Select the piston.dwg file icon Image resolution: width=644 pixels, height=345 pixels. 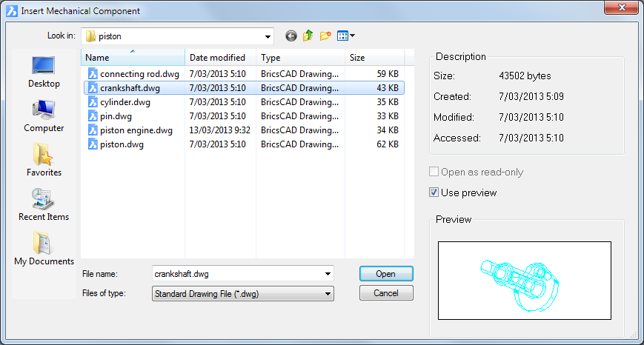93,144
